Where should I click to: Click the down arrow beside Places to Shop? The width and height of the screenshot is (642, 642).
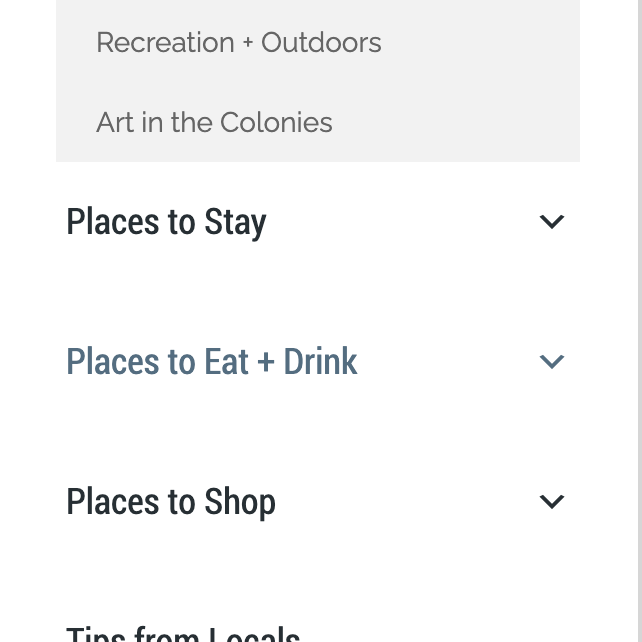tap(552, 502)
